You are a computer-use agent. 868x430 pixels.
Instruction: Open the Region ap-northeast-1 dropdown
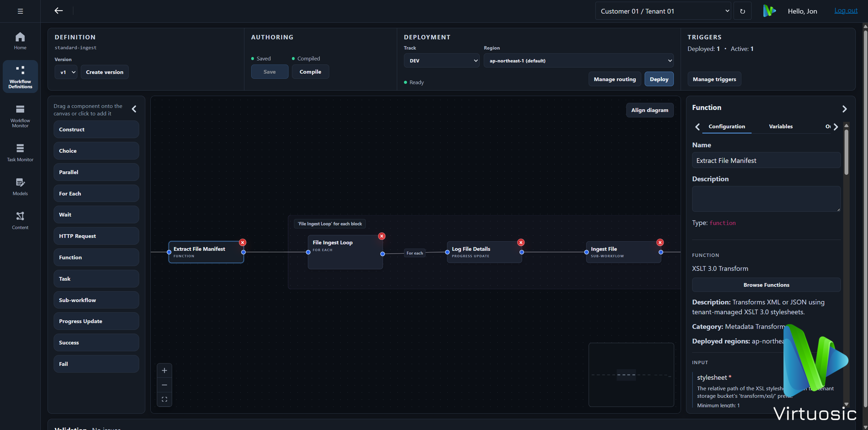(x=578, y=61)
